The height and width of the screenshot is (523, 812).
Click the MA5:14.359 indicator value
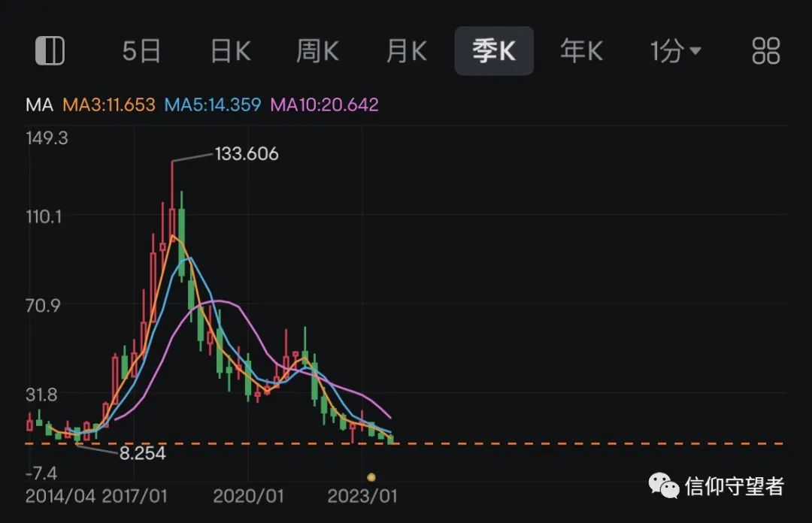pos(212,105)
